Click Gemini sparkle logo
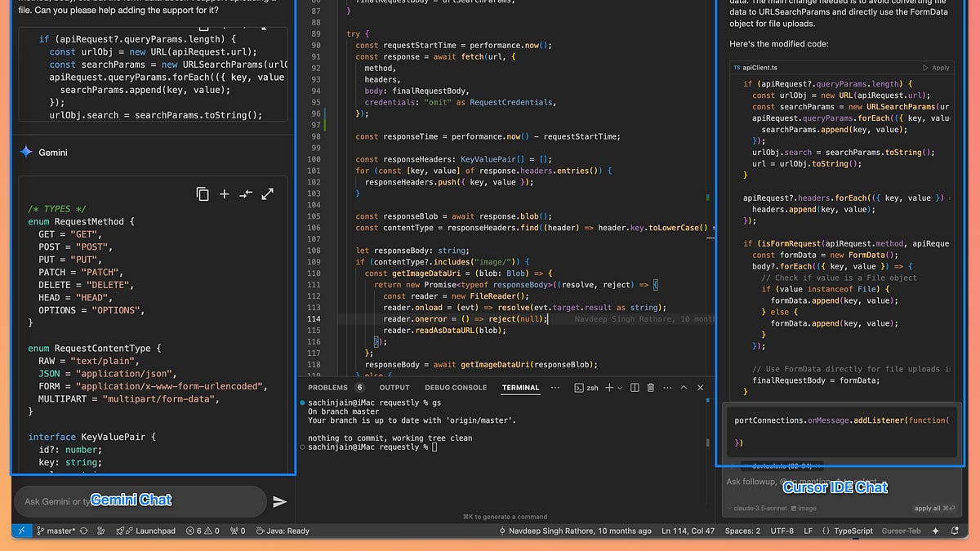 point(26,152)
